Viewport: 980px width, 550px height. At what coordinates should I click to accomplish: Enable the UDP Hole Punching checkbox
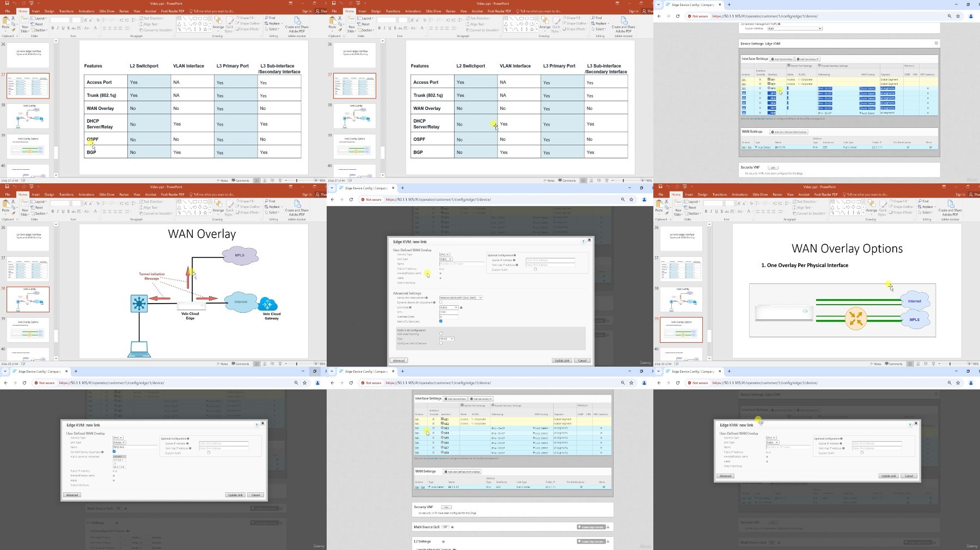[x=441, y=333]
